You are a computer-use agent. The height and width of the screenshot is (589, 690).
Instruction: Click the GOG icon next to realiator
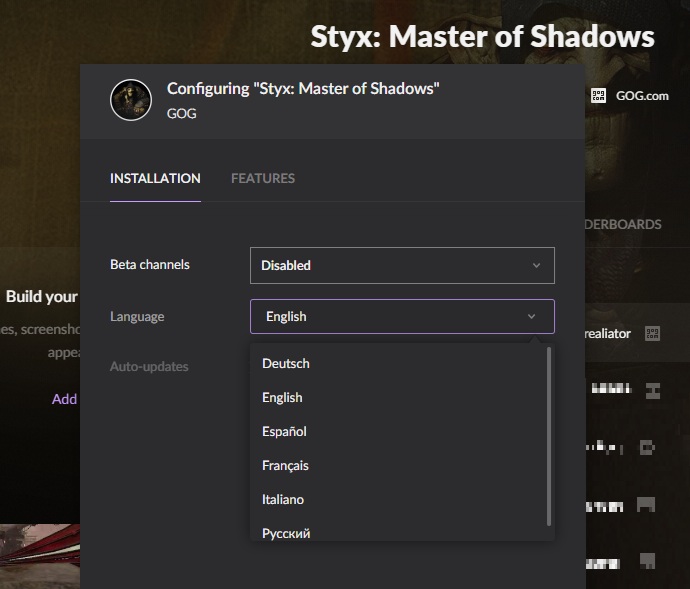click(652, 334)
